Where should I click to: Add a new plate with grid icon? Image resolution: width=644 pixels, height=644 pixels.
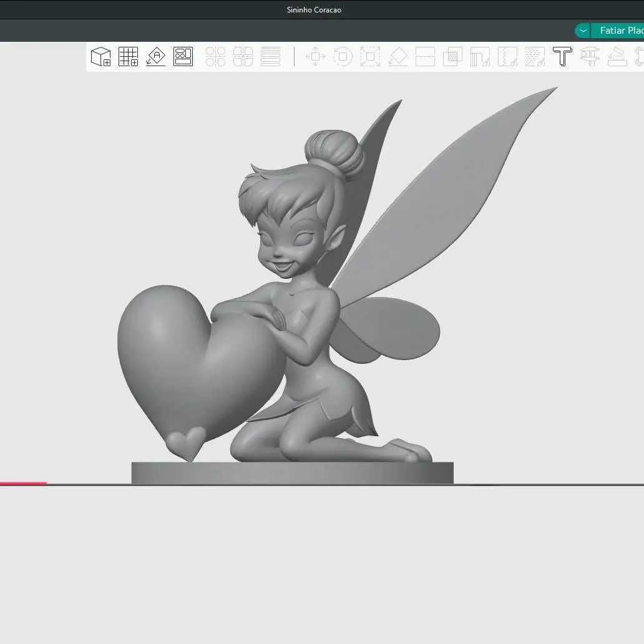pos(128,56)
